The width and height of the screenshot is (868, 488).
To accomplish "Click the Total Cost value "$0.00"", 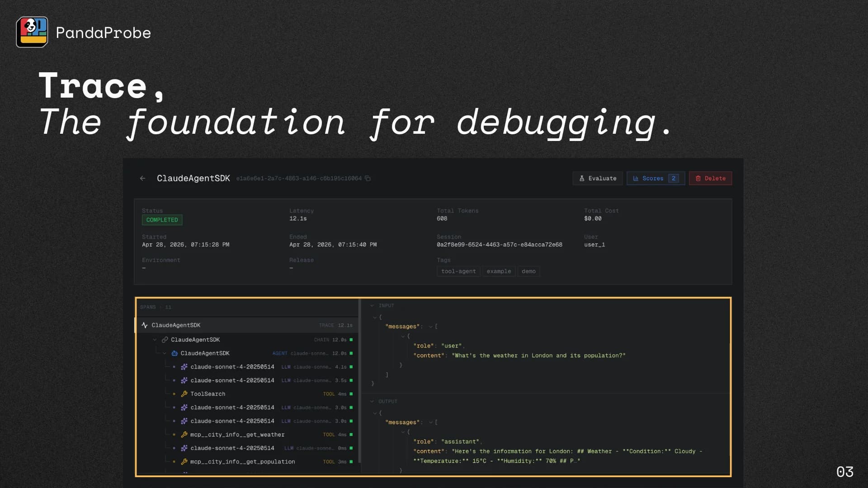I will (x=593, y=219).
